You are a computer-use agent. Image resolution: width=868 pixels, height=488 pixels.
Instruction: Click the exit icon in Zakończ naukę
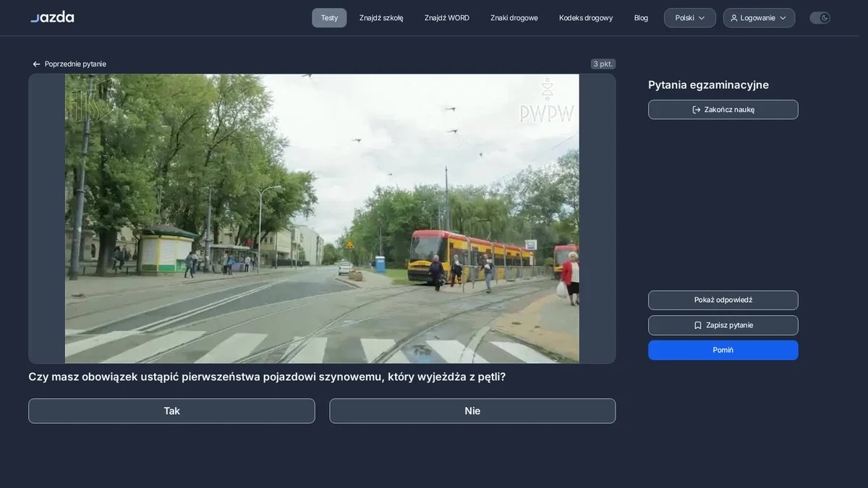pyautogui.click(x=697, y=110)
